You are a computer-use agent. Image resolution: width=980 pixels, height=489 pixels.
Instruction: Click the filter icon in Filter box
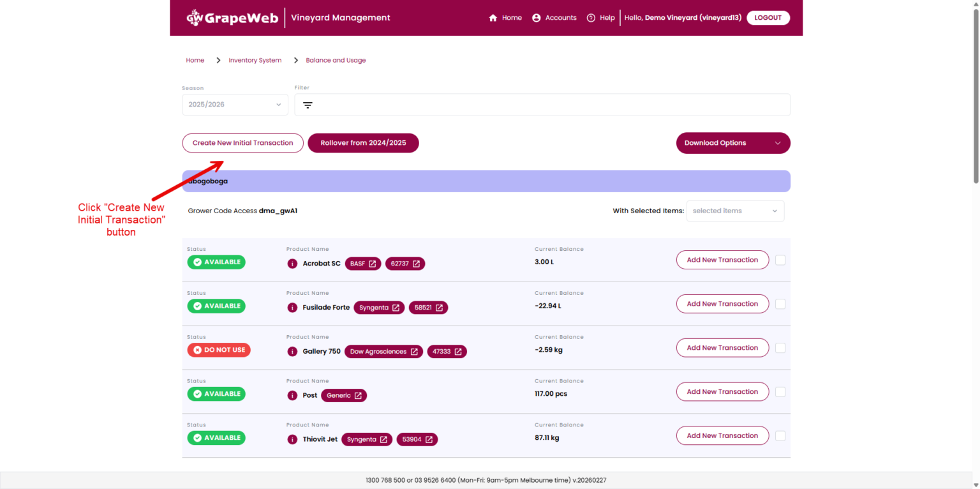tap(308, 105)
